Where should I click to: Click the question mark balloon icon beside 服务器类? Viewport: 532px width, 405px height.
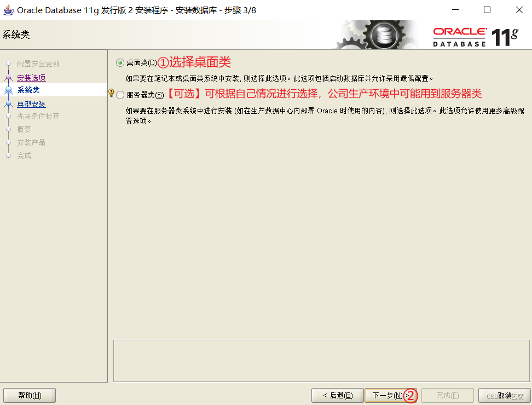coord(112,94)
